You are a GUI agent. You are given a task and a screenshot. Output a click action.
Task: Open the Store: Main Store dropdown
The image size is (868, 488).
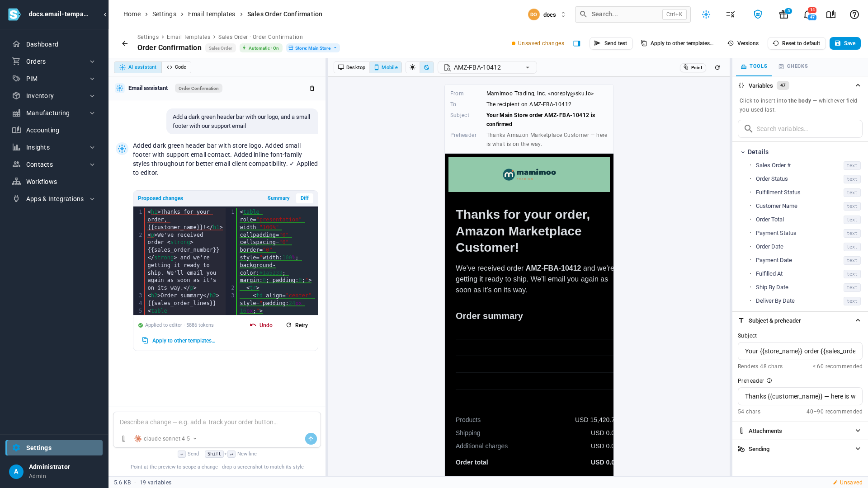(x=313, y=48)
